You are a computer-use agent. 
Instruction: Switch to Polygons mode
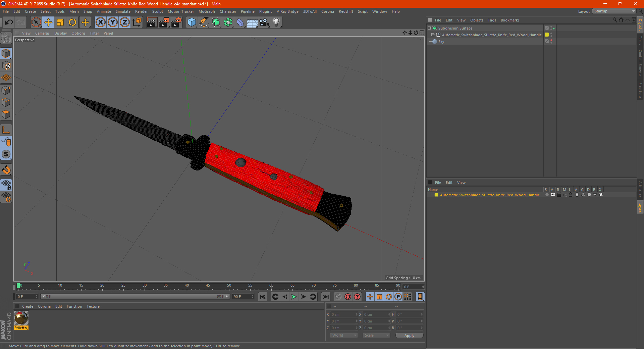(x=6, y=114)
